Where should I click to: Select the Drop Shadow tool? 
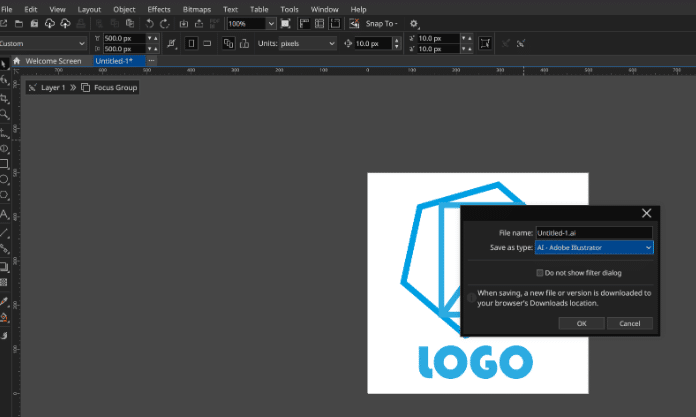click(4, 266)
